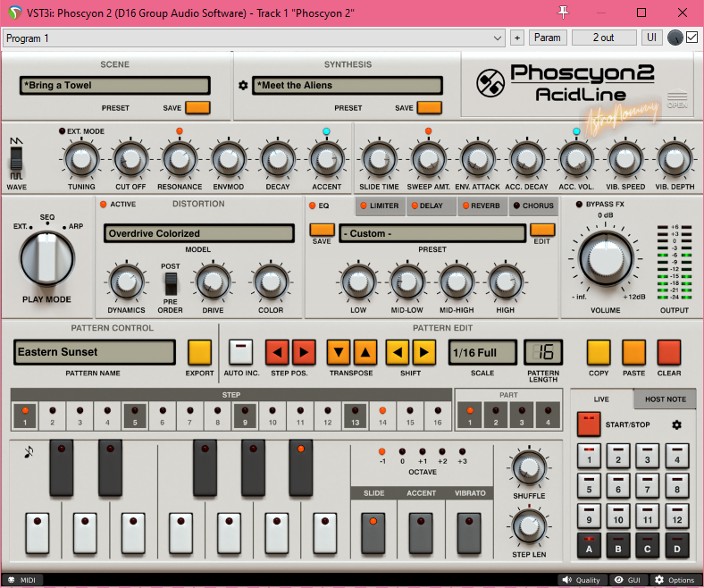
Task: Click the UI button
Action: 651,38
